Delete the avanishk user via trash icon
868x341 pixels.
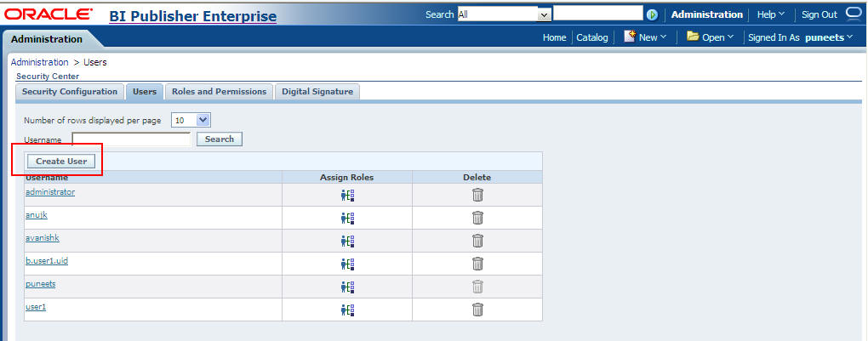click(x=477, y=241)
